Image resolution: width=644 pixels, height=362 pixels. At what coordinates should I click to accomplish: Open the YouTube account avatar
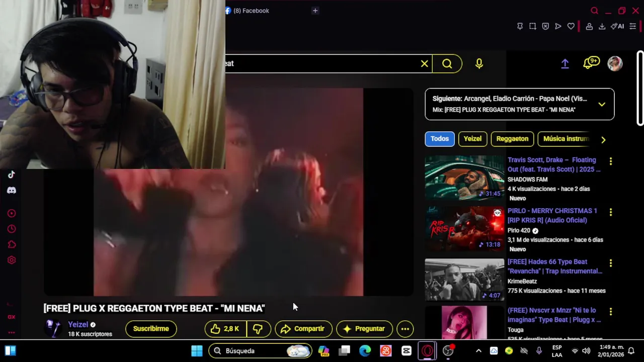pyautogui.click(x=615, y=63)
